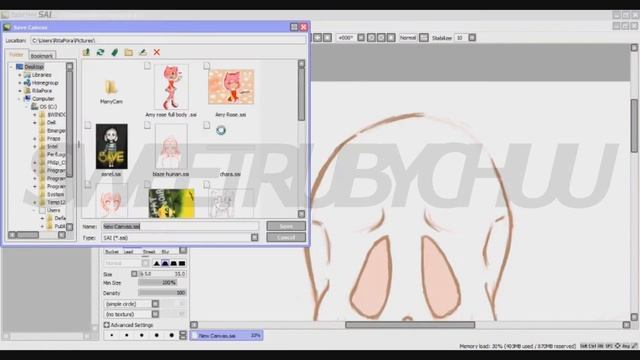Open the Stabilizer value dropdown
The width and height of the screenshot is (640, 360).
[472, 38]
